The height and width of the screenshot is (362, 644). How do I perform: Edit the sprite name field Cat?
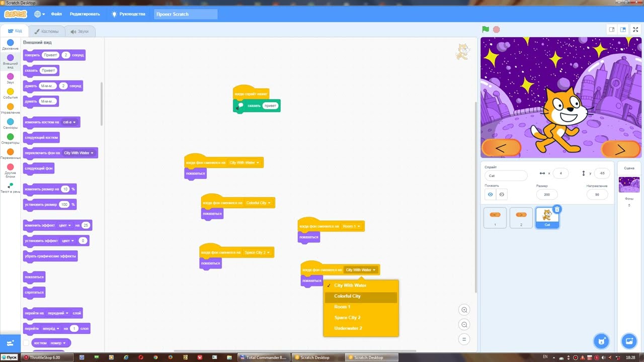pos(506,175)
